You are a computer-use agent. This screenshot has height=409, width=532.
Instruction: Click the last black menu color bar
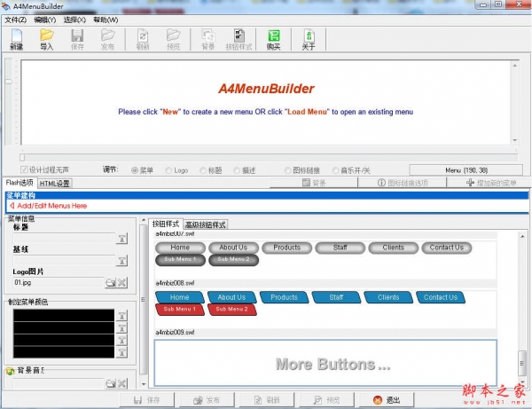[x=64, y=352]
